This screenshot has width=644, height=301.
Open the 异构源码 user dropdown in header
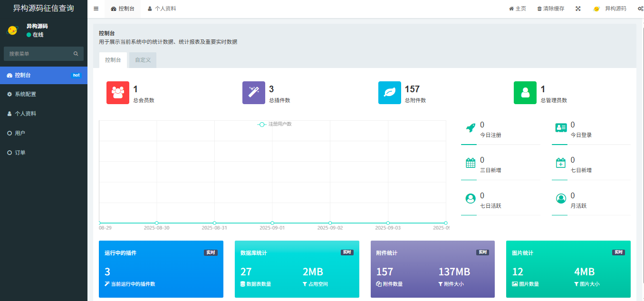point(610,9)
